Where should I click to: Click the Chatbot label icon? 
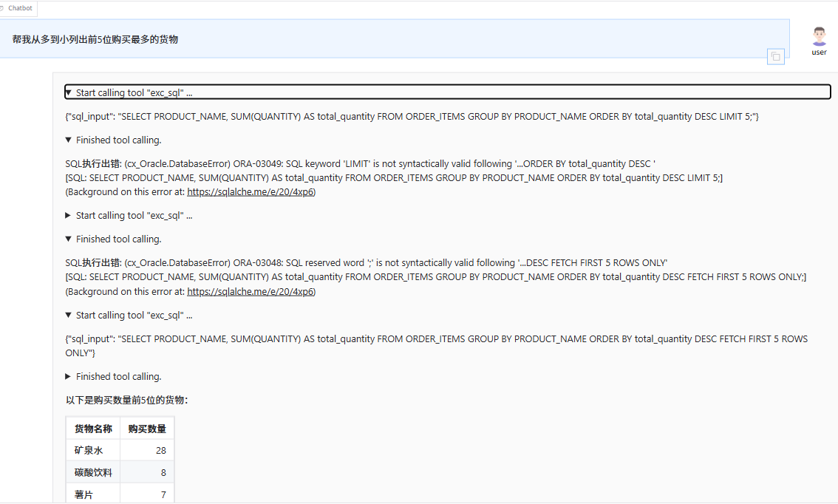[3, 8]
